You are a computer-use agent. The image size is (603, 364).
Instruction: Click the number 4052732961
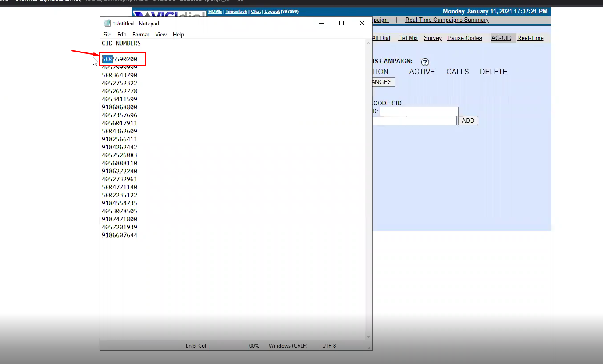pyautogui.click(x=120, y=179)
